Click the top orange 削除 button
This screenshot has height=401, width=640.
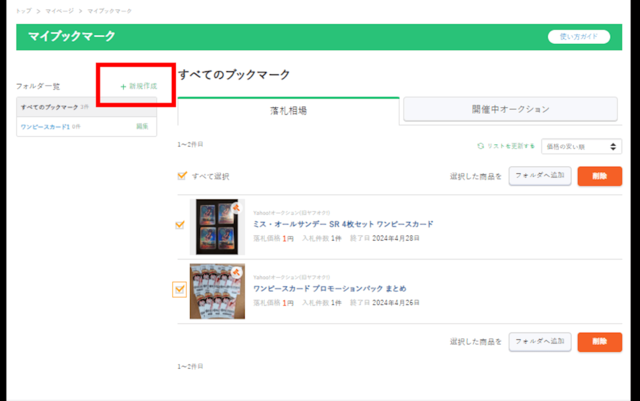tap(599, 175)
